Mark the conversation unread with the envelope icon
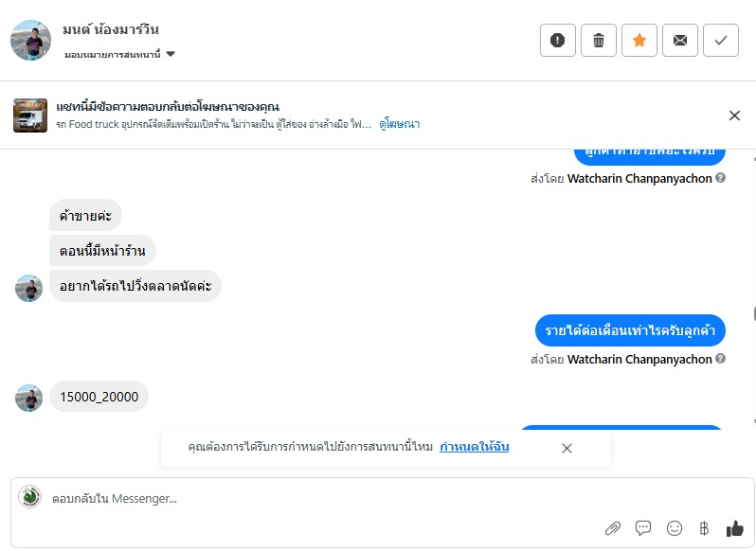Image resolution: width=756 pixels, height=551 pixels. click(680, 41)
